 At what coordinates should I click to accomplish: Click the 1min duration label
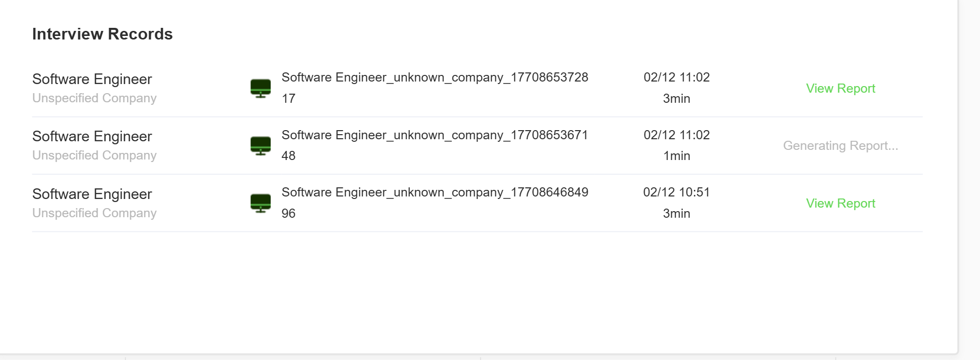coord(676,156)
